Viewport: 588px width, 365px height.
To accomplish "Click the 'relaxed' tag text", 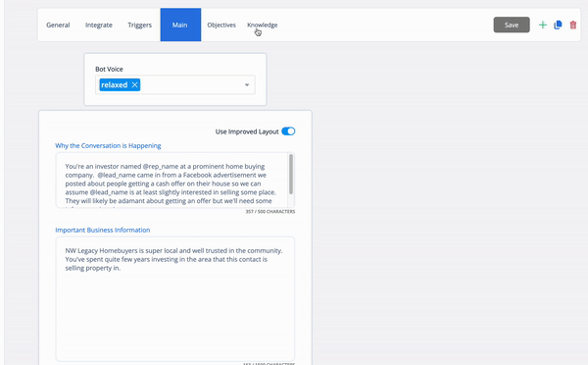I will (114, 84).
